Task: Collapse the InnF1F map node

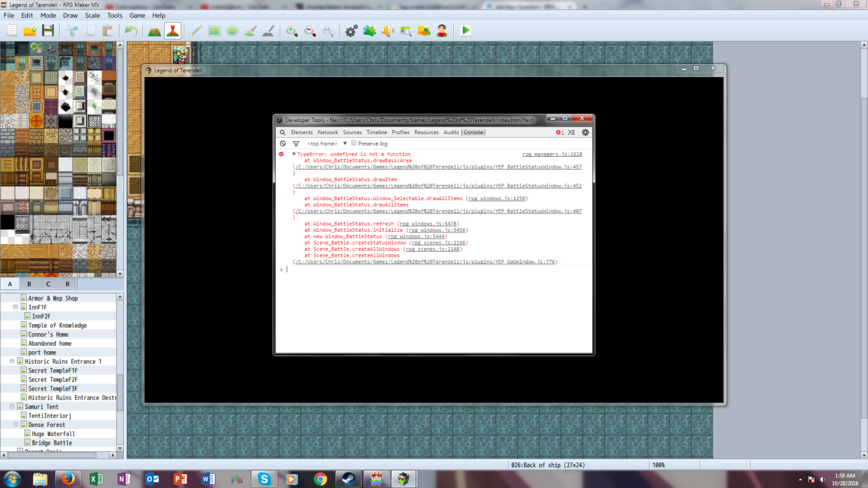Action: (x=15, y=307)
